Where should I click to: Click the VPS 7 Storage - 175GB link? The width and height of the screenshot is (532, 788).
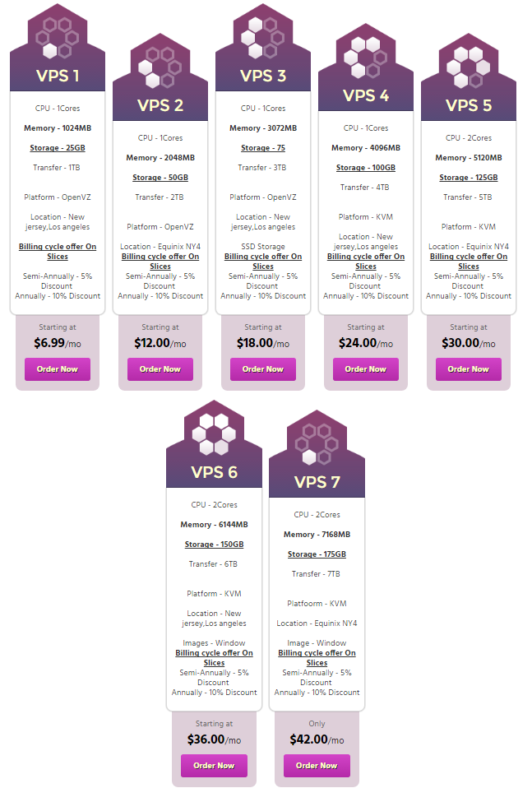[317, 554]
